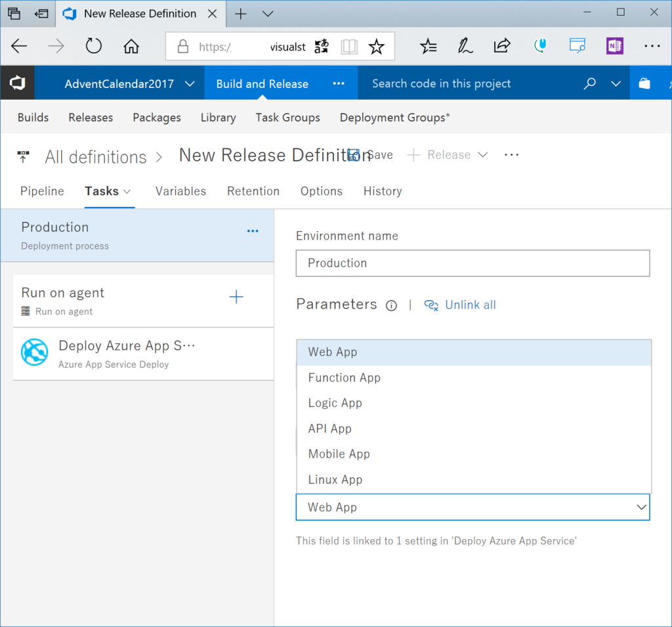Click release definitions icon beside All definitions
Viewport: 672px width, 627px height.
click(23, 156)
